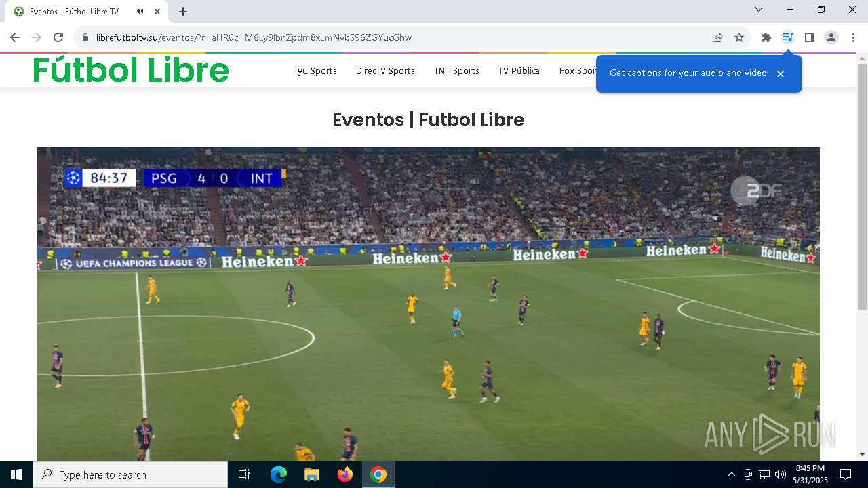Open the volume tray icon

point(781,474)
